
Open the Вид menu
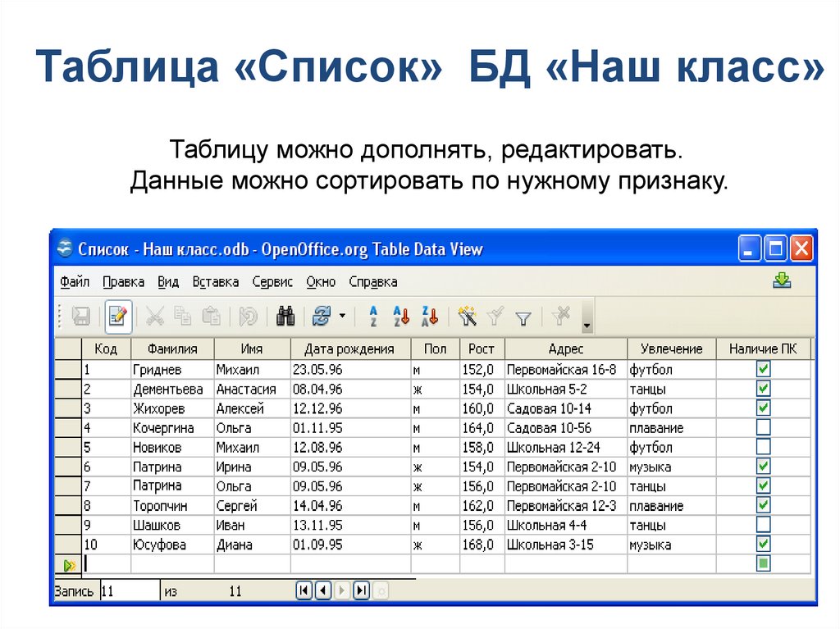point(167,282)
